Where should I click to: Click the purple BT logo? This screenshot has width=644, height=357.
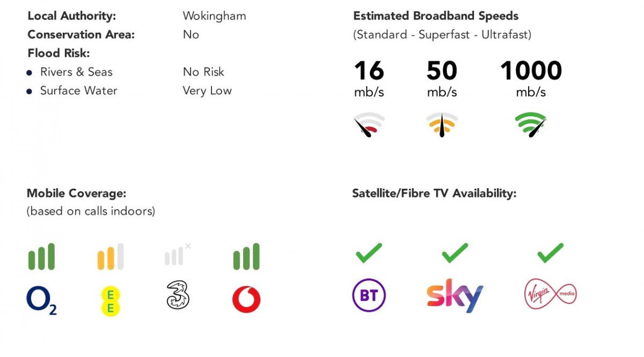click(369, 295)
